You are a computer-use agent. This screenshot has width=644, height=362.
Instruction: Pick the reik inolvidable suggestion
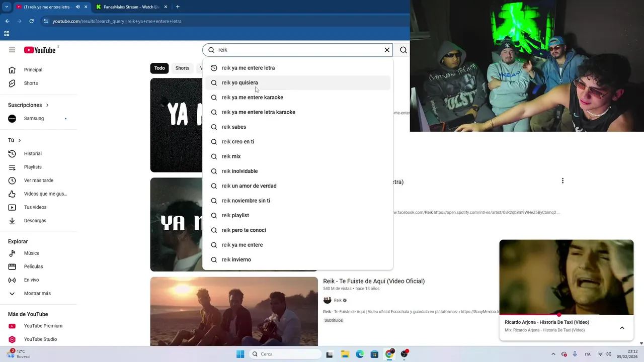pyautogui.click(x=297, y=171)
